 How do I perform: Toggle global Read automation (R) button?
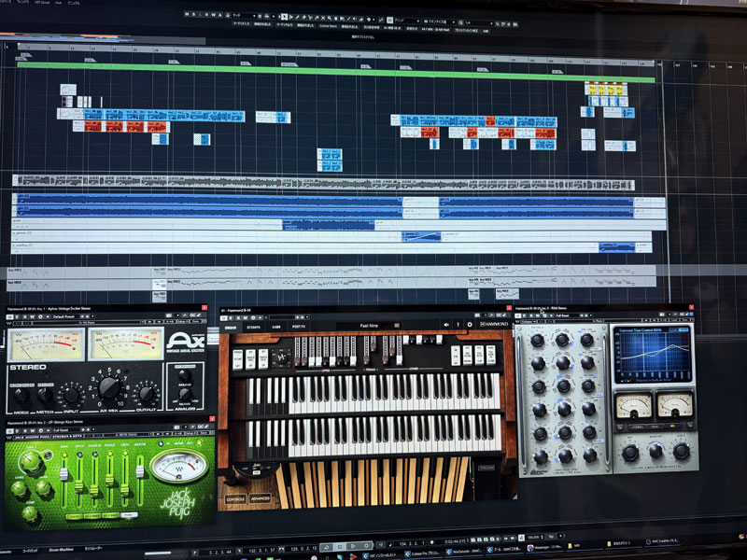tap(206, 15)
